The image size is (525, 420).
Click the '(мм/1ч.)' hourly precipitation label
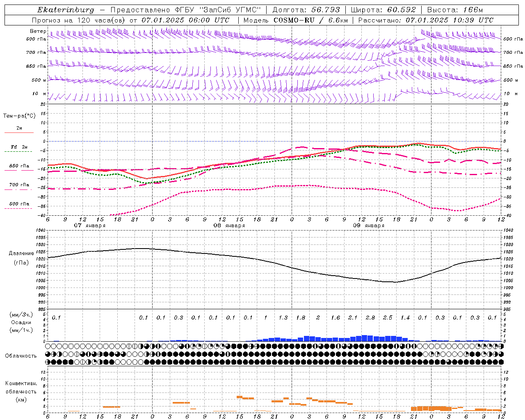[21, 330]
